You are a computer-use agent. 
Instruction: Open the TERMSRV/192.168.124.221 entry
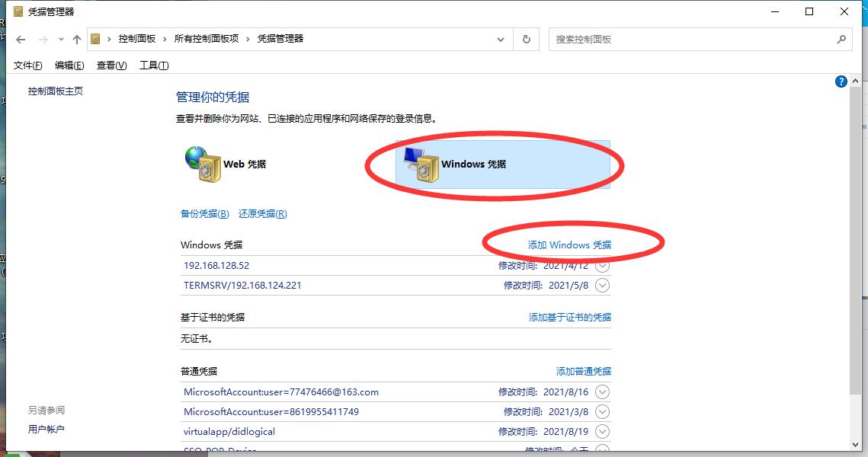[x=242, y=286]
